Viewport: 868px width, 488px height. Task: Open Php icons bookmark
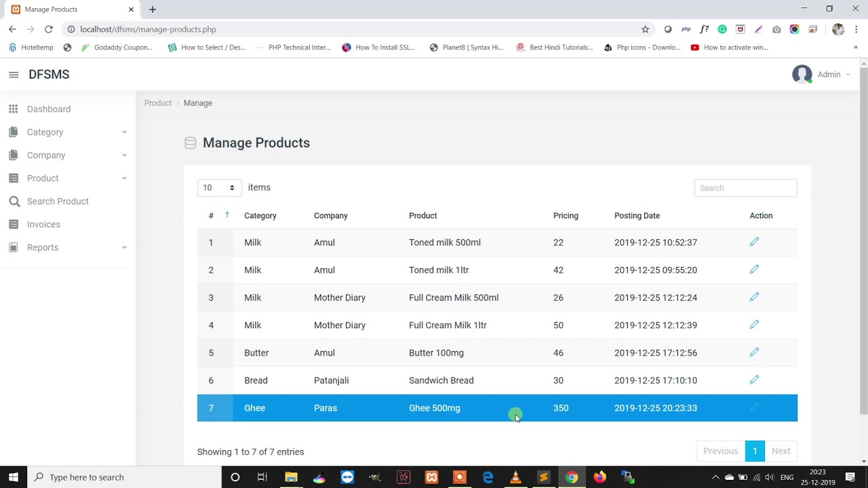642,47
